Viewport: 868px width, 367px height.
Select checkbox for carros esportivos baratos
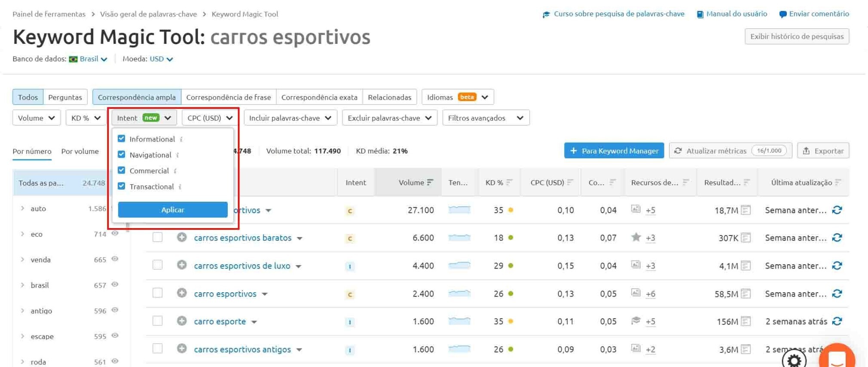[x=158, y=237]
